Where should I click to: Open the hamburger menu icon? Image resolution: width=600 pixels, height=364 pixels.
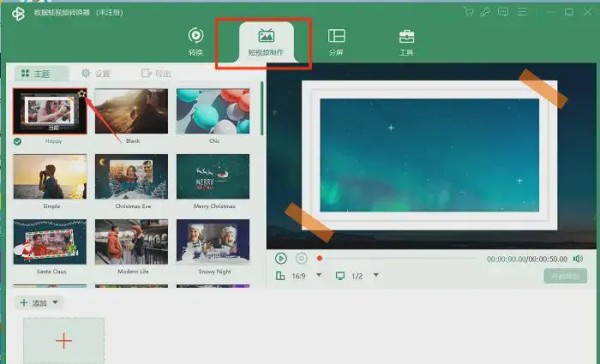click(x=522, y=12)
